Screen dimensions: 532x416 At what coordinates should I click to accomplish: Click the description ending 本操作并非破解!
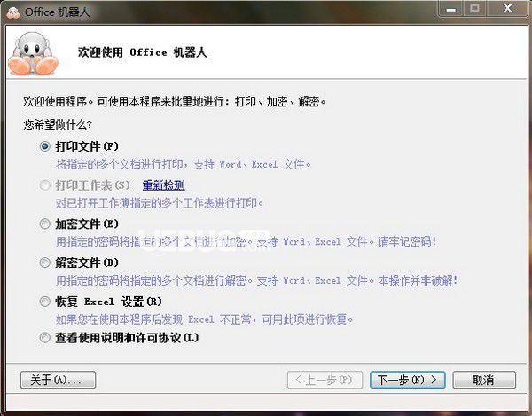click(256, 280)
